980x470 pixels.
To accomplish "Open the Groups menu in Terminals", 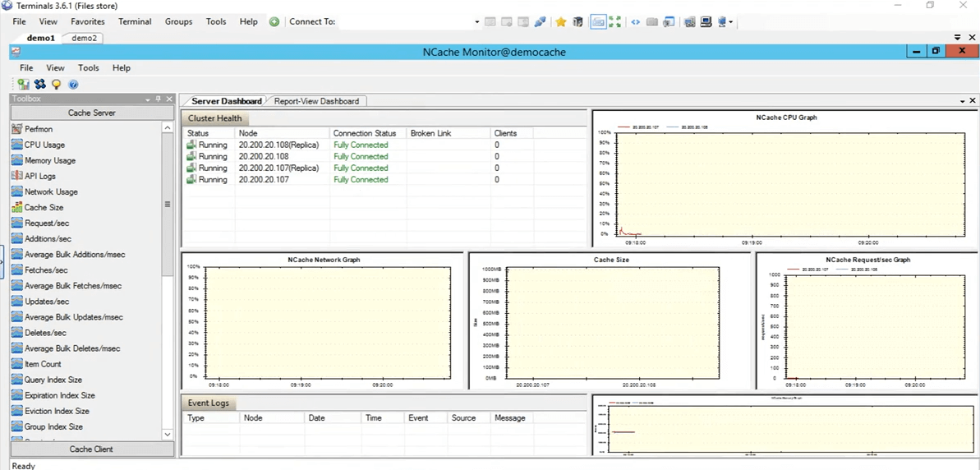I will pos(179,21).
